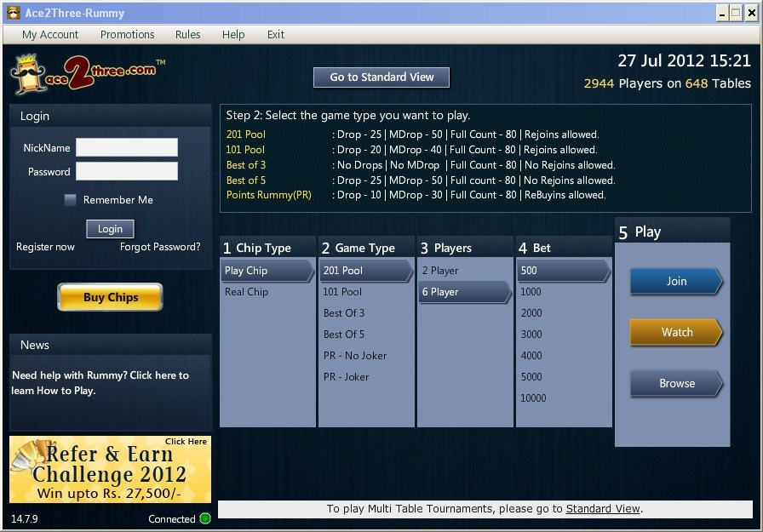Open the My Account menu
The width and height of the screenshot is (763, 532).
(49, 35)
